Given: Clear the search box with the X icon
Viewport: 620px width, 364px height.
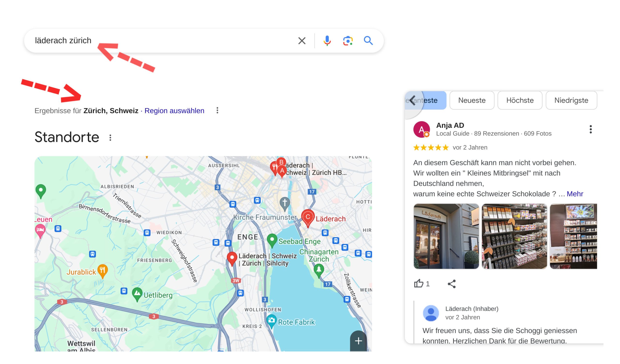Looking at the screenshot, I should pos(302,41).
